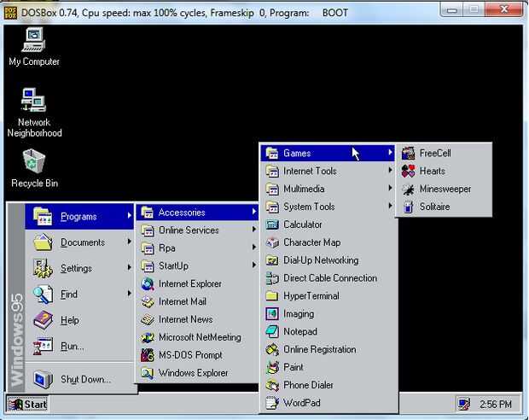Viewport: 529px width, 420px height.
Task: Click the HyperTerminal label
Action: coord(311,296)
